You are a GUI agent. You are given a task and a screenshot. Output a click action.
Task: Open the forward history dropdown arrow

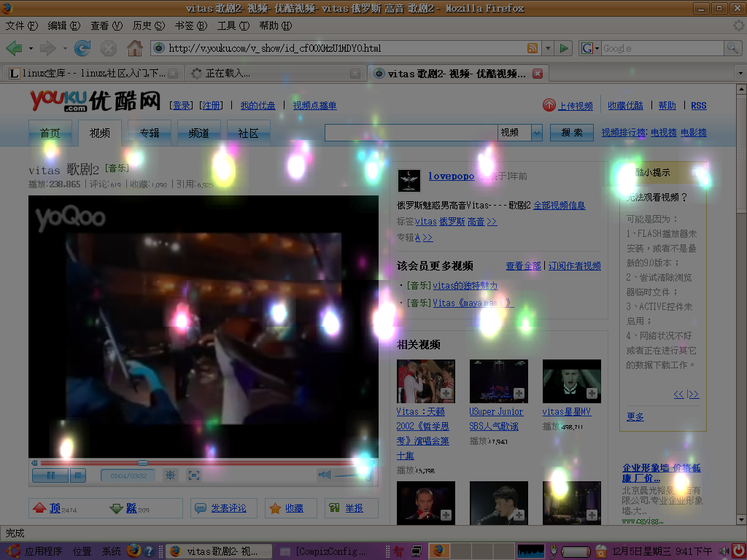coord(65,49)
